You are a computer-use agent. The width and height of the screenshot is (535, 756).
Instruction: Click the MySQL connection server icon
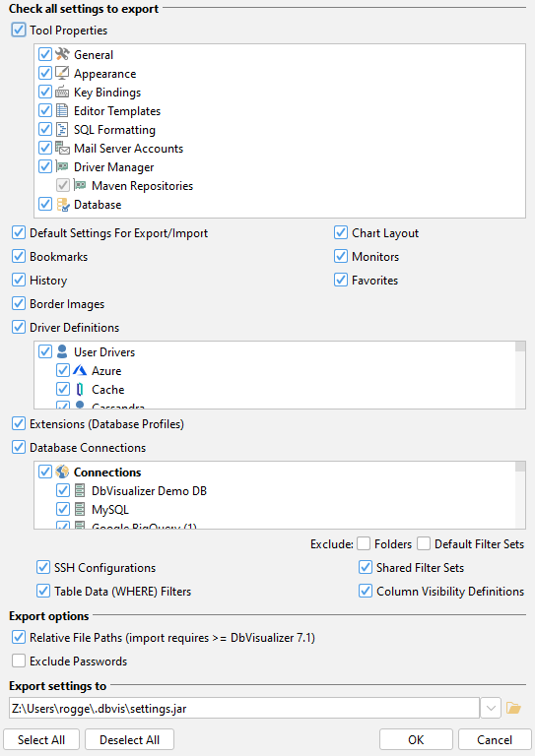[80, 509]
